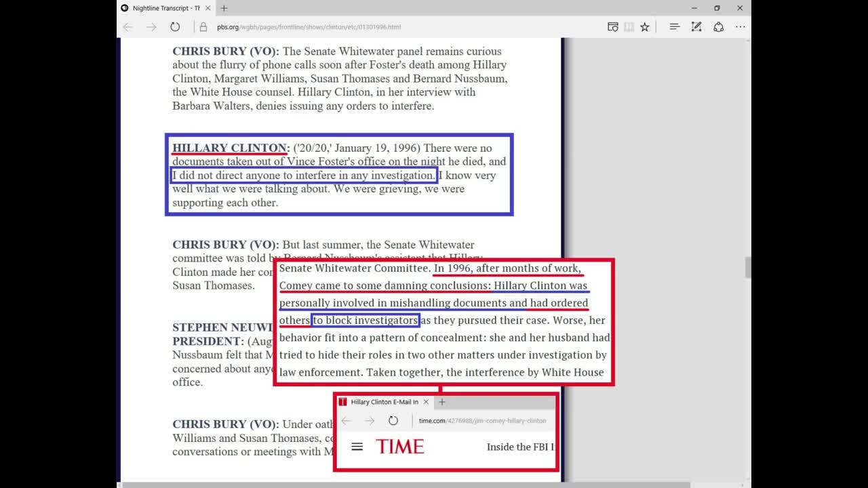Click the time.com address field

click(x=483, y=421)
